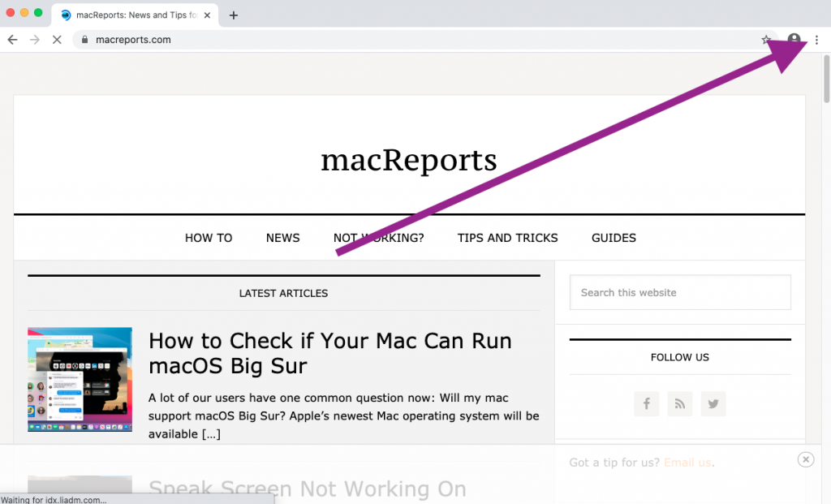Viewport: 831px width, 504px height.
Task: Open the HOW TO menu item
Action: [x=209, y=238]
